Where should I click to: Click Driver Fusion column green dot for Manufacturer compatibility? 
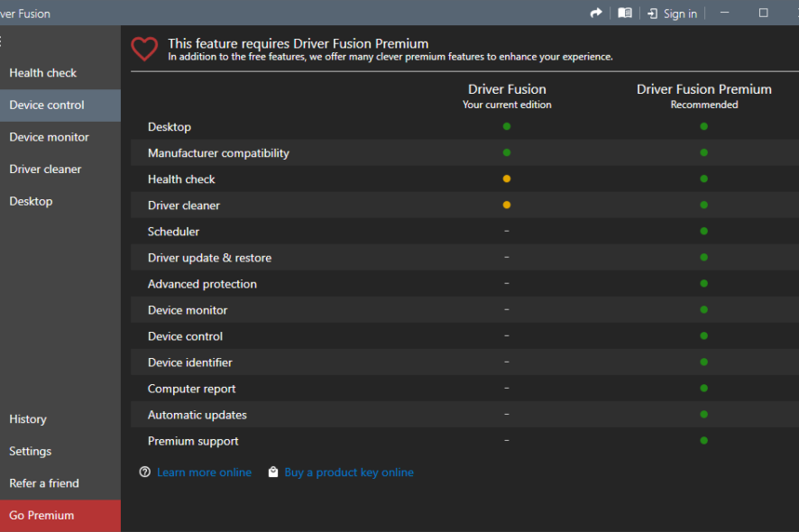click(507, 152)
